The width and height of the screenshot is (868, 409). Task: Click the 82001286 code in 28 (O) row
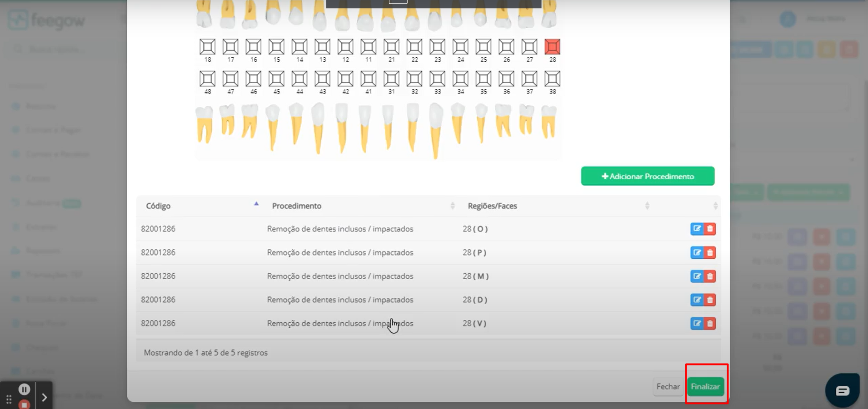[x=158, y=229]
